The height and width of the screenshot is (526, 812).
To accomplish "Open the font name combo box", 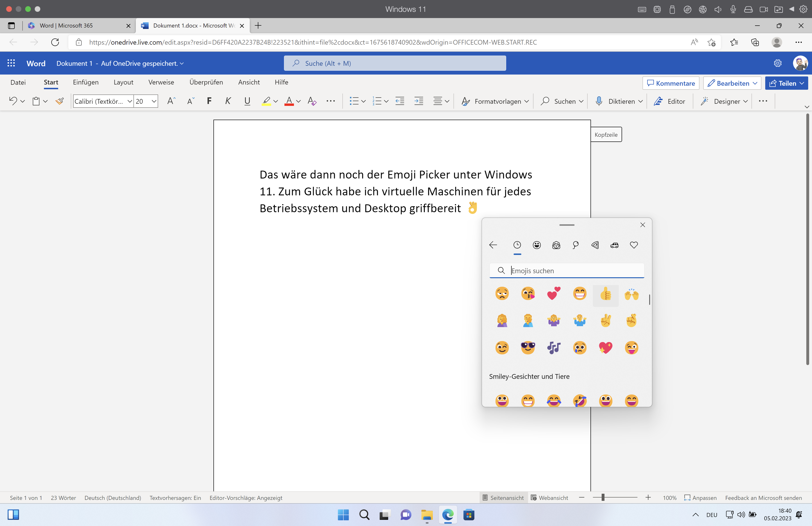I will tap(103, 101).
